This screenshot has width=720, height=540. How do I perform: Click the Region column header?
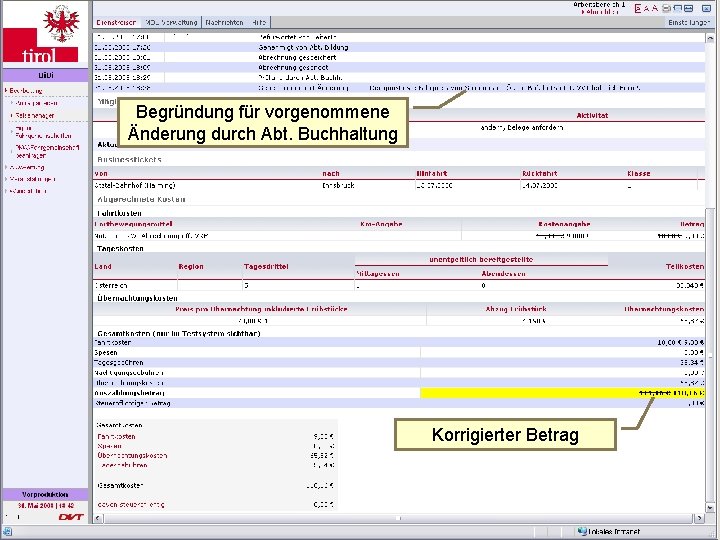[191, 267]
